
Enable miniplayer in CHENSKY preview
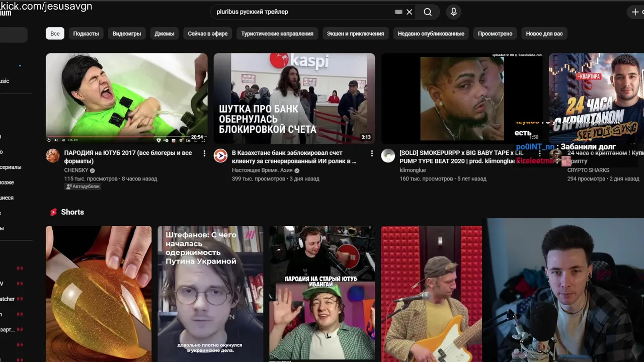(x=188, y=140)
